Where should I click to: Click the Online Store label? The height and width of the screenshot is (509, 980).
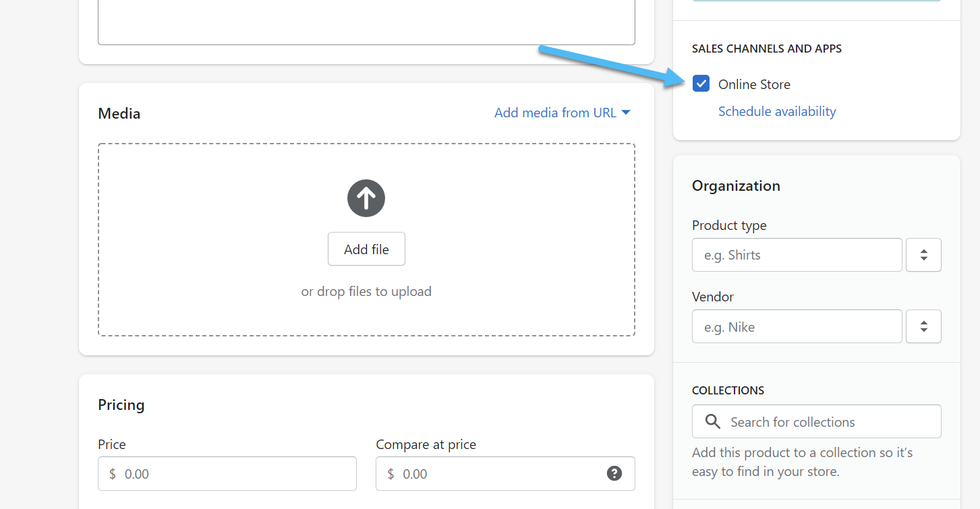point(754,84)
